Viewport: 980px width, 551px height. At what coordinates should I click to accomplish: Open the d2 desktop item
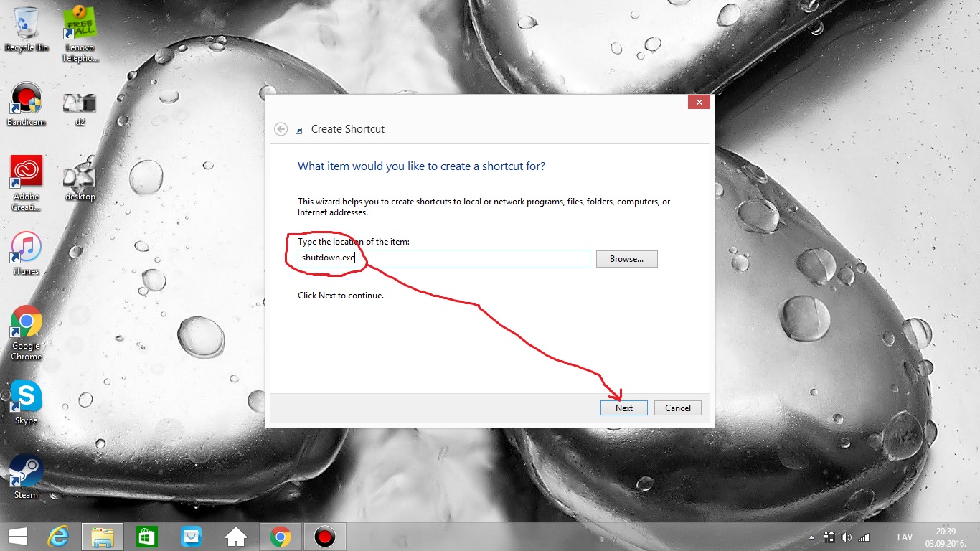point(80,109)
